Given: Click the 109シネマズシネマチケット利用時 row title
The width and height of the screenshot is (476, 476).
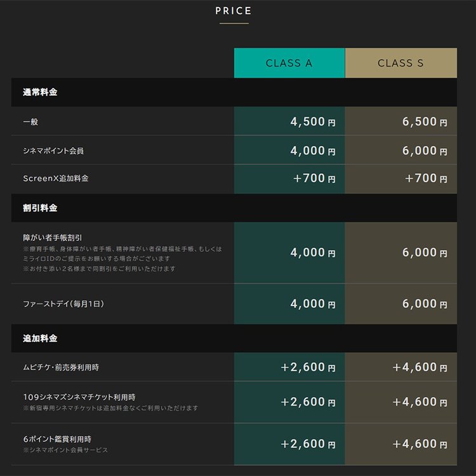Looking at the screenshot, I should point(79,397).
